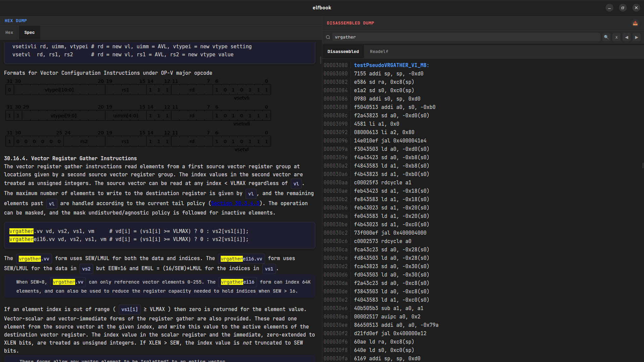Click the disassembly panel scrollbar marker
644x362 pixels.
tap(643, 165)
